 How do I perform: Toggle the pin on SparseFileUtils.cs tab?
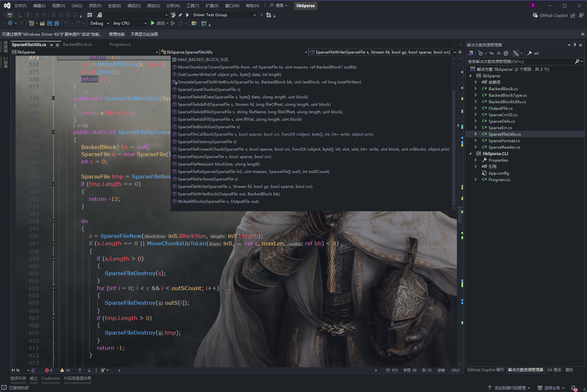52,45
